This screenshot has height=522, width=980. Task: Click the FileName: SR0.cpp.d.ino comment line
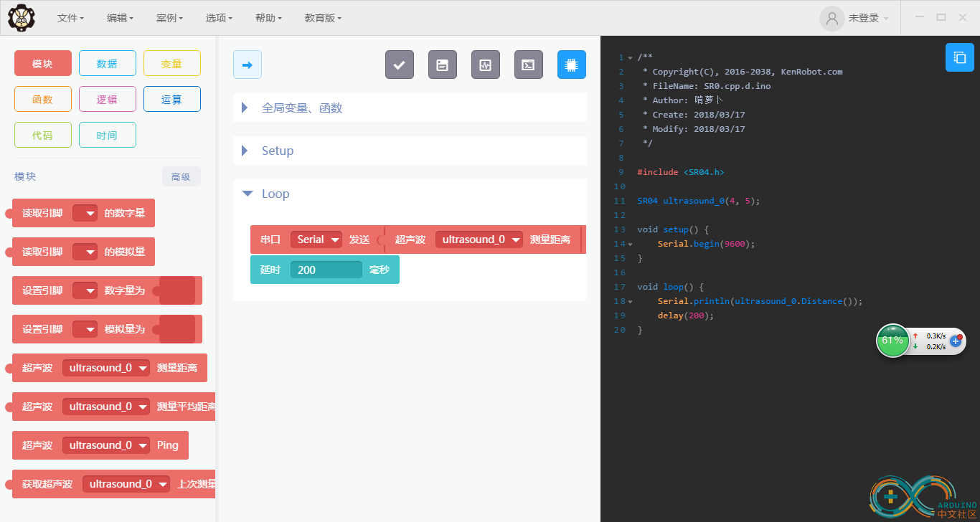[x=707, y=86]
